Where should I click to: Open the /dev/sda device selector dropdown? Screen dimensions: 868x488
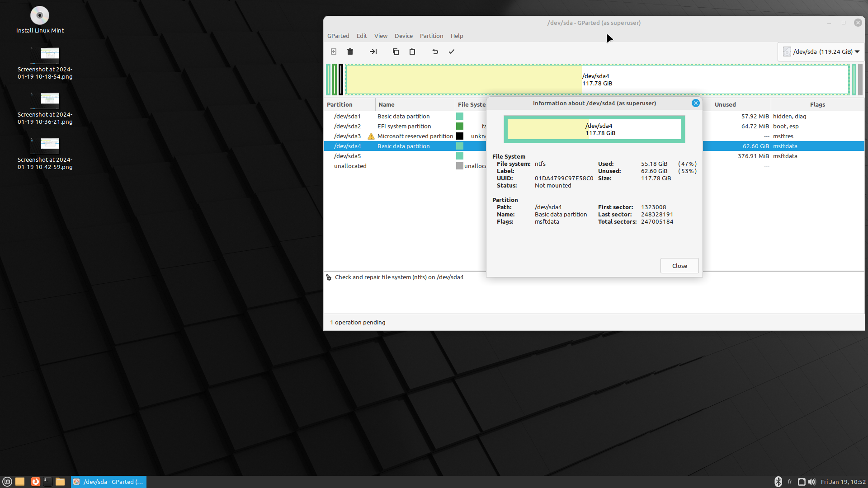pos(821,52)
